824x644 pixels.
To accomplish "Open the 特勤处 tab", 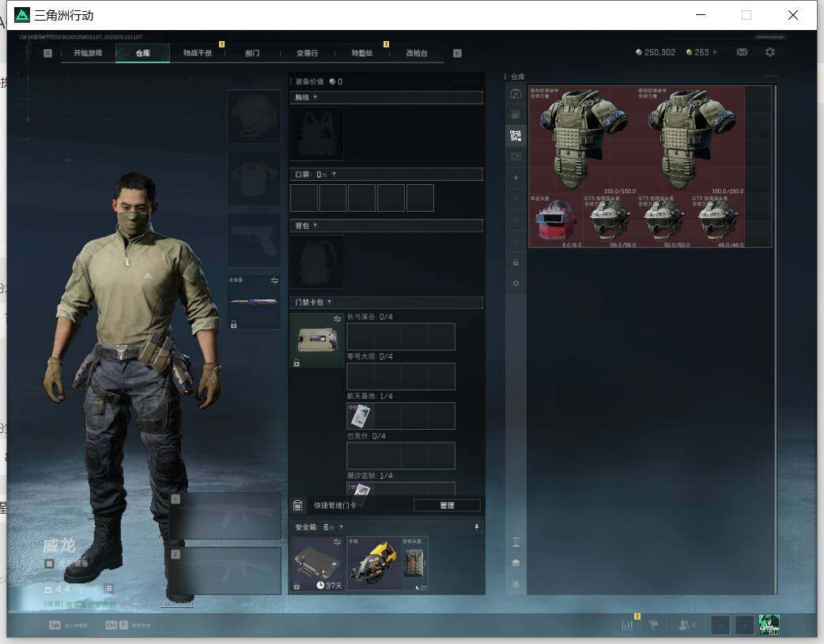I will [x=362, y=53].
